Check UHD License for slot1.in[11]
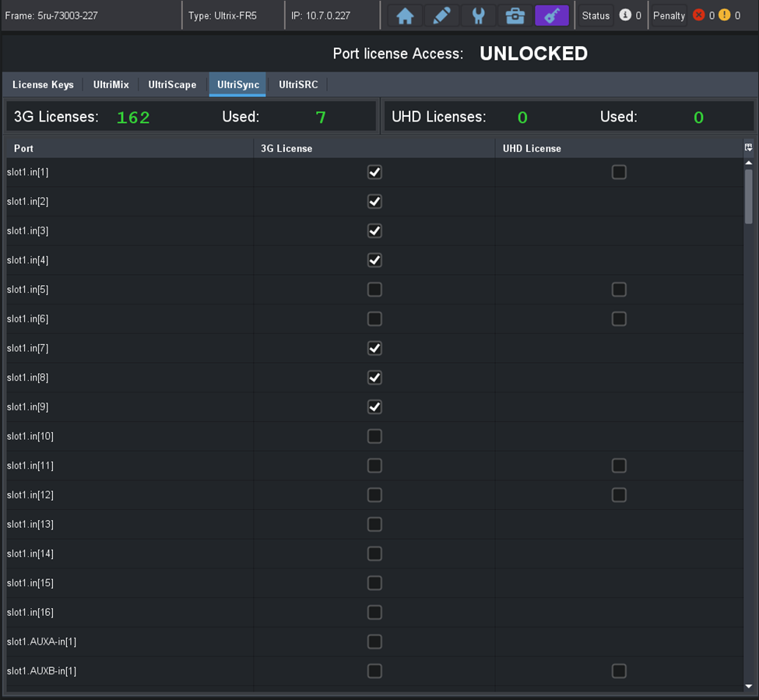The width and height of the screenshot is (759, 700). (x=619, y=466)
